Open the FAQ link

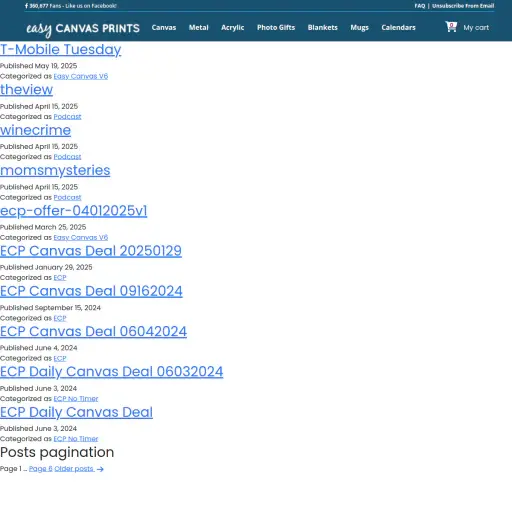click(x=420, y=6)
